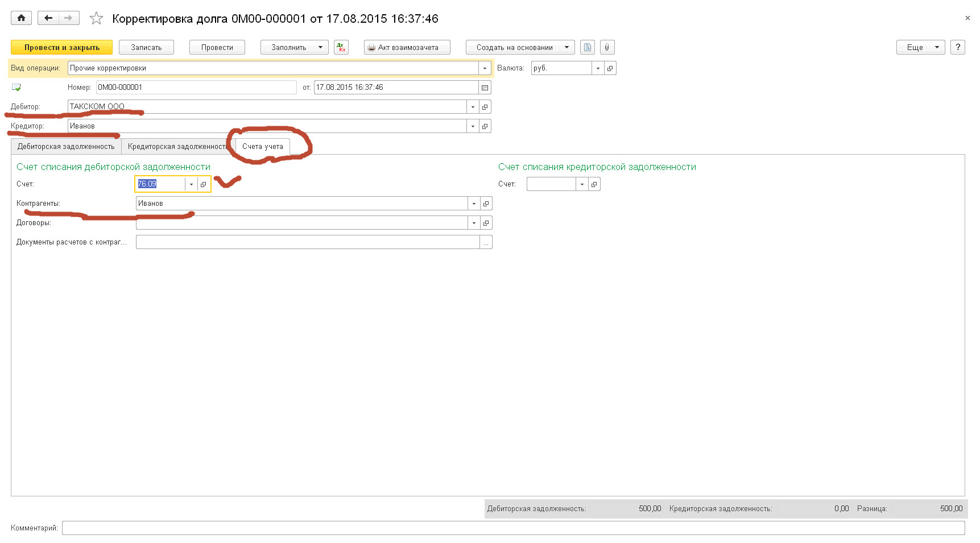Click the Записать button
Screen dimensions: 980x543
(146, 47)
